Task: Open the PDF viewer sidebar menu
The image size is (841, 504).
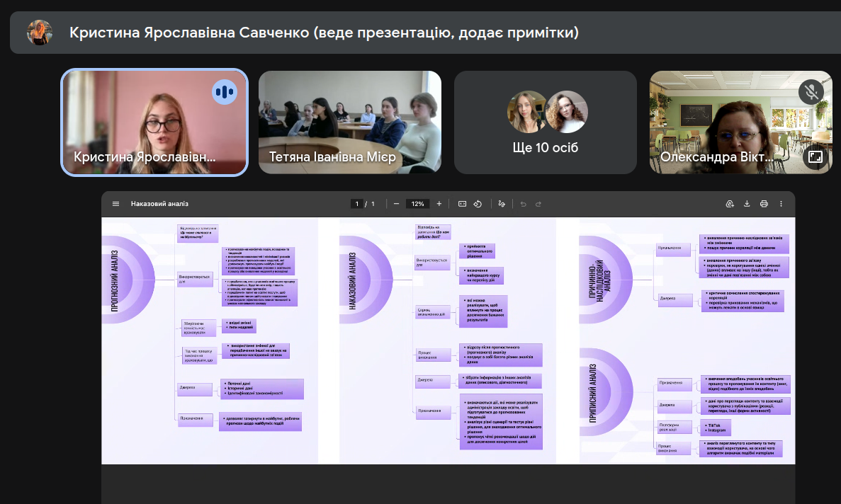Action: pyautogui.click(x=115, y=204)
